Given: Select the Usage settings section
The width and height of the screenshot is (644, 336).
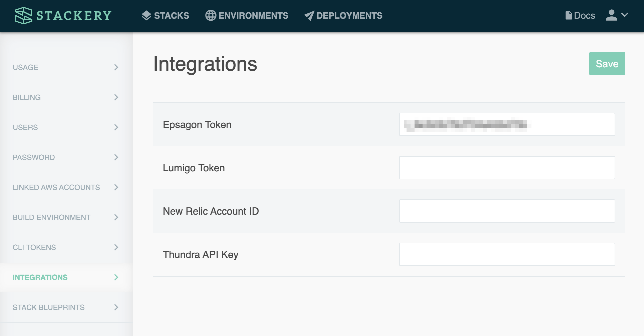Looking at the screenshot, I should (66, 68).
